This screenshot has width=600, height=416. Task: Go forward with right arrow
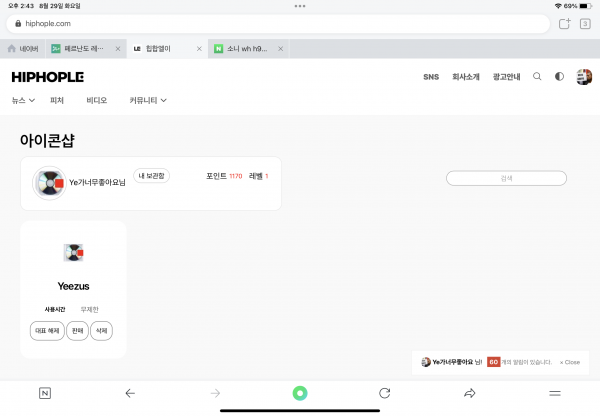[x=215, y=393]
